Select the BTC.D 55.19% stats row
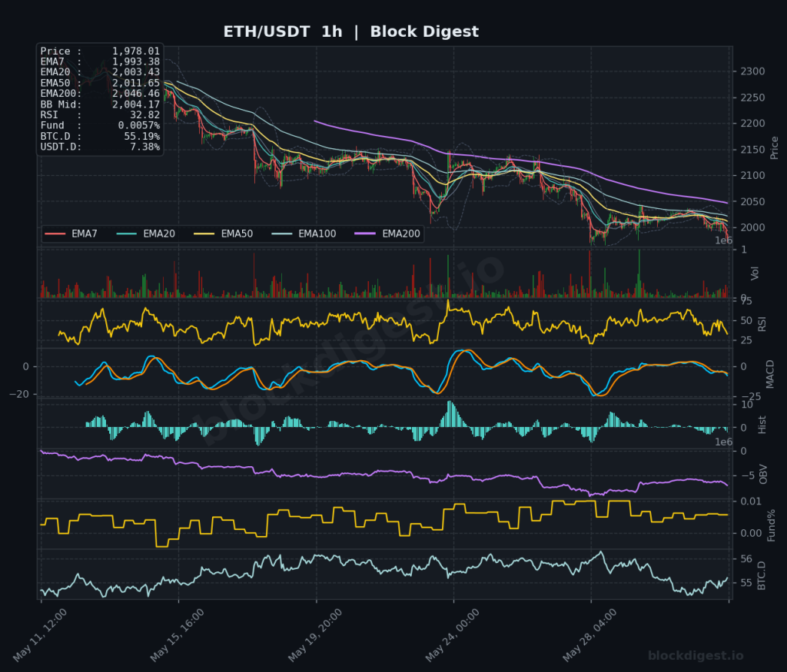This screenshot has height=672, width=787. pyautogui.click(x=100, y=137)
